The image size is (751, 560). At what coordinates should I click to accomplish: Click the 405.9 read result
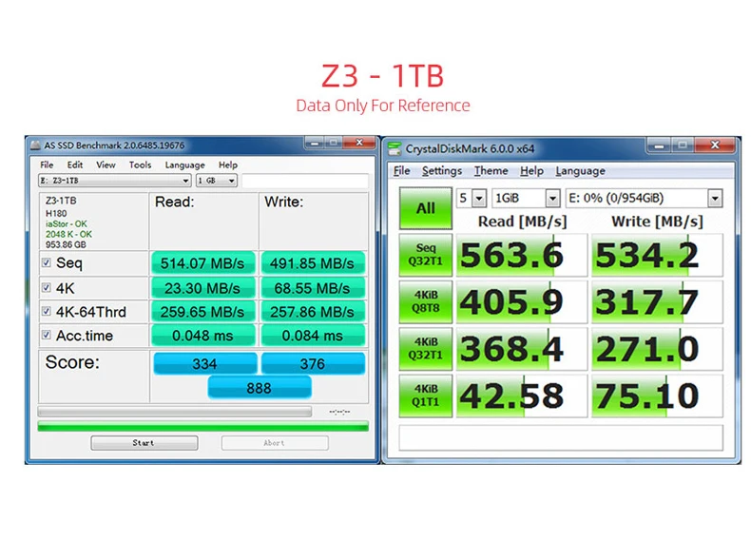coord(521,301)
